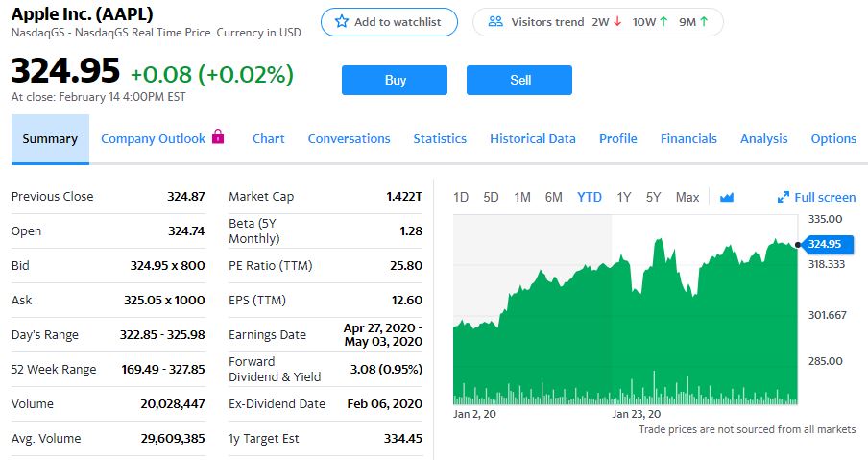Click the Market Cap value 1.422T
868x460 pixels.
click(x=404, y=197)
